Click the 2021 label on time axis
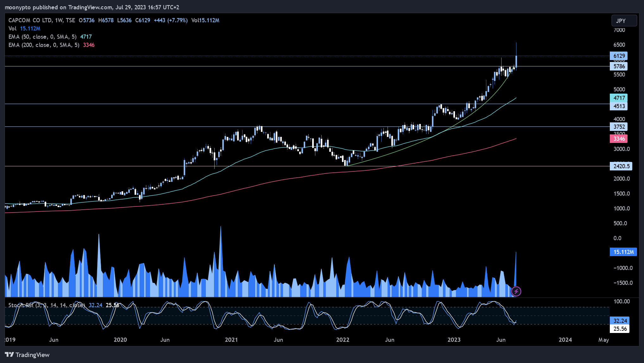The height and width of the screenshot is (363, 644). click(231, 340)
